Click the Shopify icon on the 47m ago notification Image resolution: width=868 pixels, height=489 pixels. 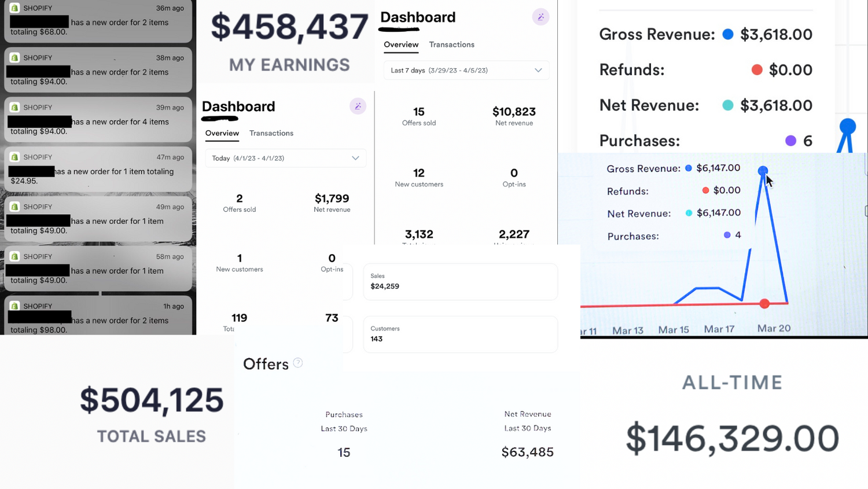(x=14, y=157)
